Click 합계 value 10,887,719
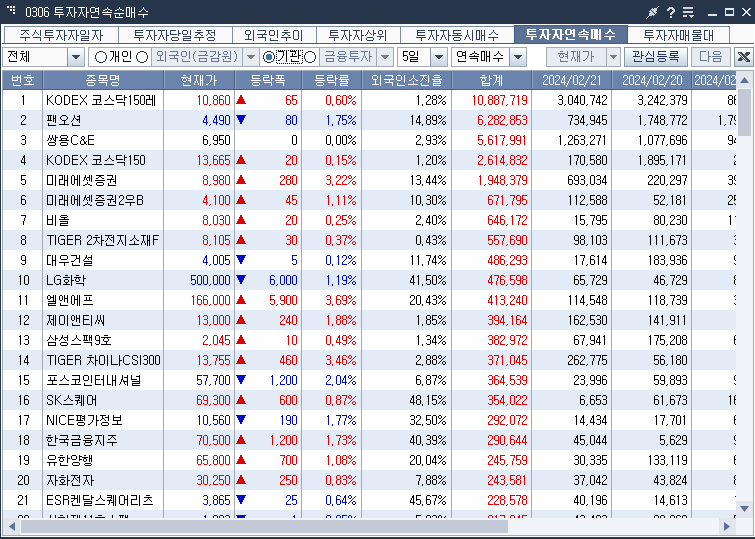This screenshot has width=755, height=539. [499, 100]
